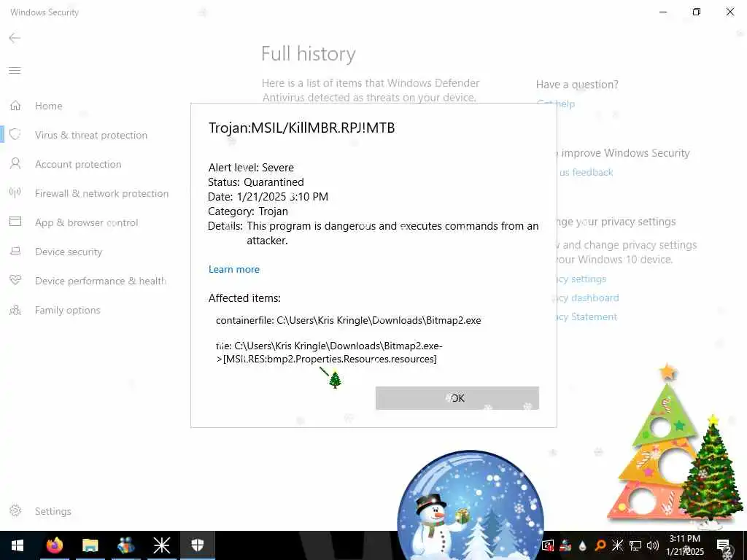
Task: Select the 'Category: Trojan' line
Action: (248, 211)
